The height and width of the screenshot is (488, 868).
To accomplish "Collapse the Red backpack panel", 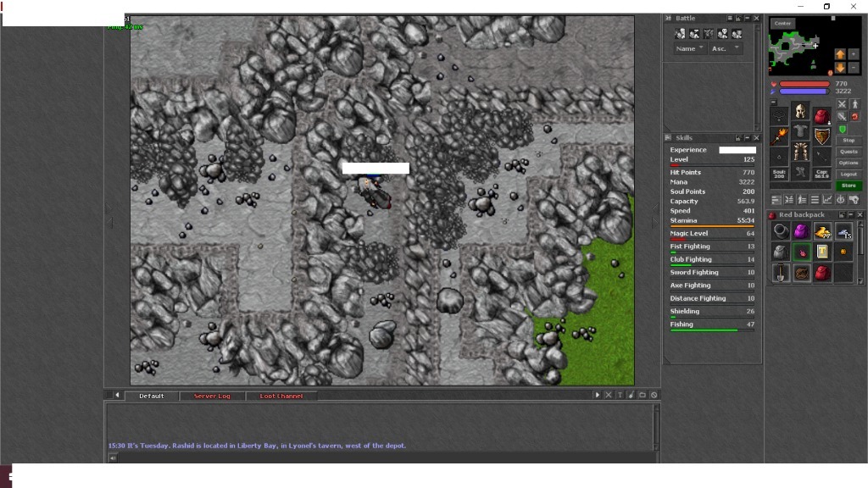I will (850, 214).
